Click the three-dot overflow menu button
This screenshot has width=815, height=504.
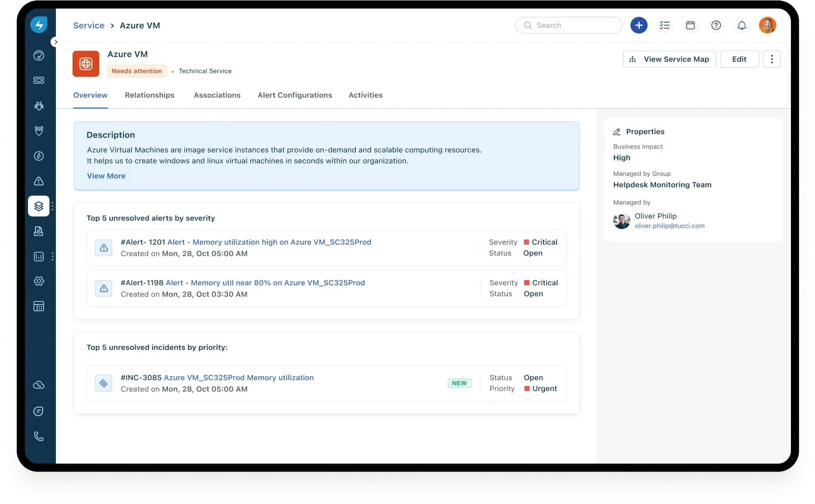(772, 59)
